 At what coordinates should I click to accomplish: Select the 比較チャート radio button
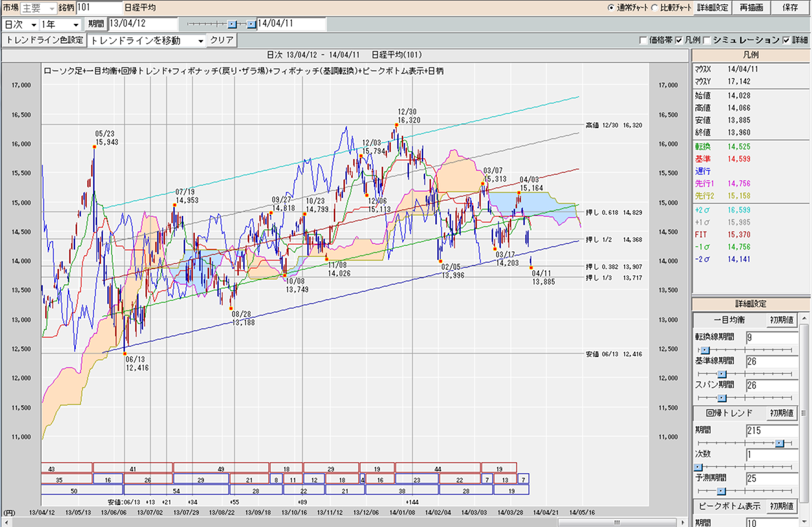[x=655, y=8]
